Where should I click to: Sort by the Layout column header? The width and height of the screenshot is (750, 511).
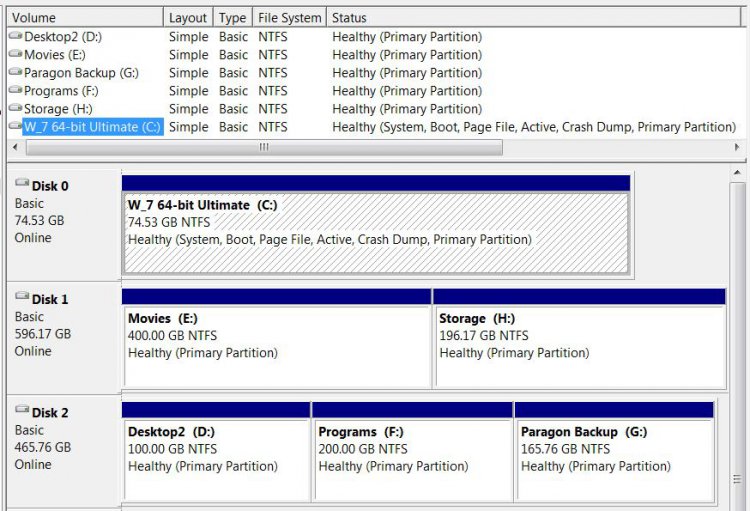(188, 18)
